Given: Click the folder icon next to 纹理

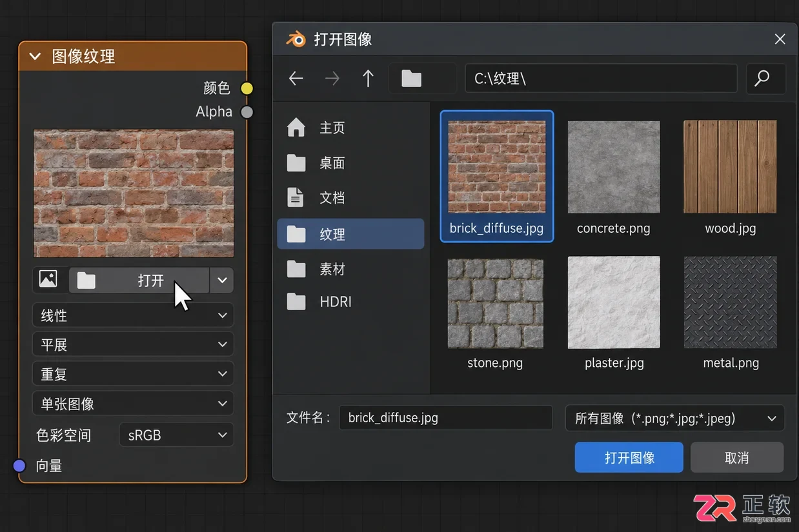Looking at the screenshot, I should 296,233.
